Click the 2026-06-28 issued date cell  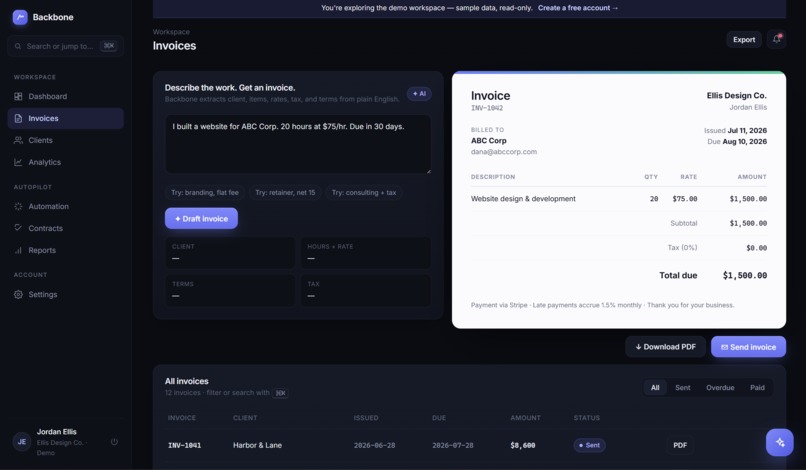(x=374, y=445)
